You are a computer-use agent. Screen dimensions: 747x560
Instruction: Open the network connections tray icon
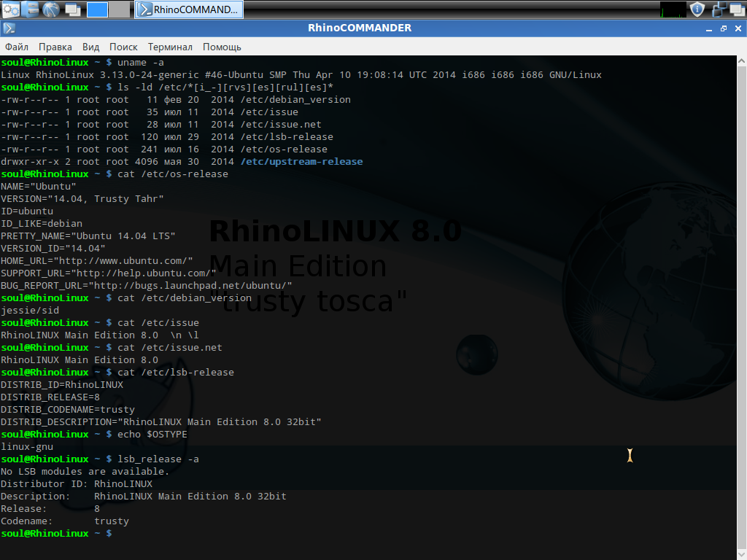pyautogui.click(x=719, y=9)
